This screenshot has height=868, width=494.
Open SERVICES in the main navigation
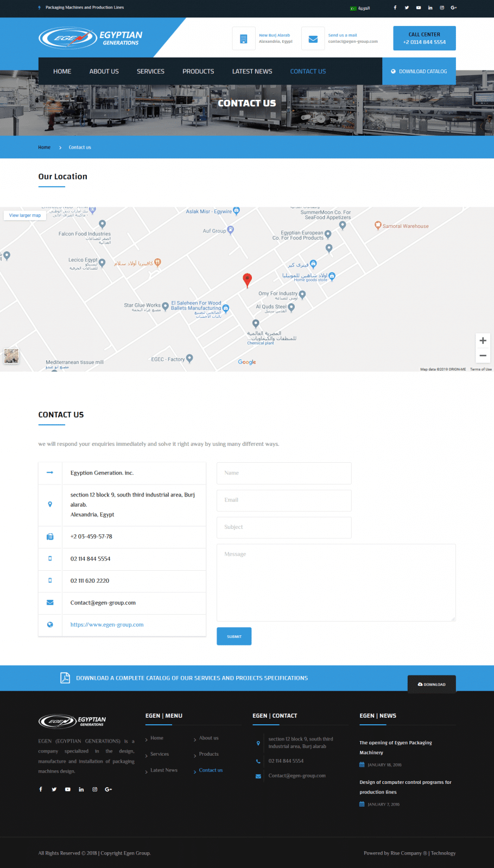150,72
